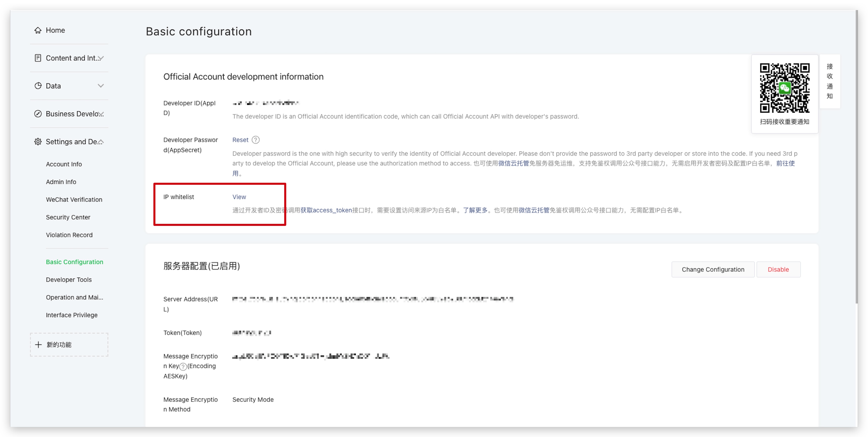The height and width of the screenshot is (437, 868).
Task: Open Security Center in the sidebar
Action: pos(68,217)
